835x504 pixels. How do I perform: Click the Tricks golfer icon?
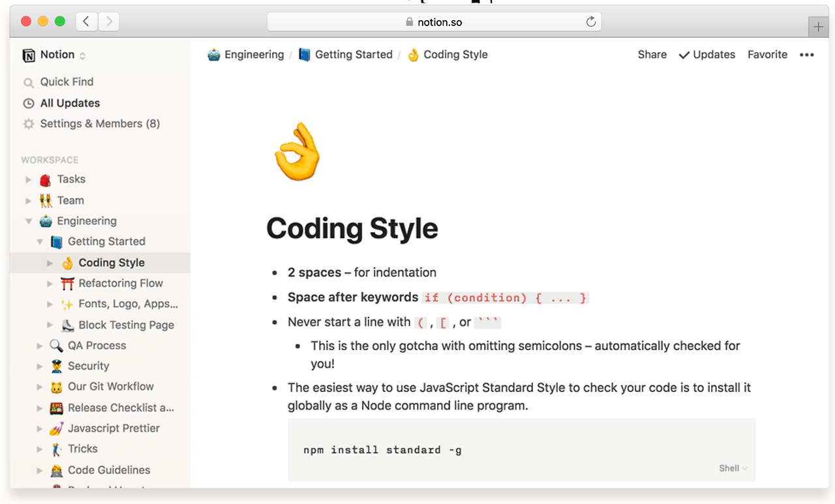coord(57,449)
